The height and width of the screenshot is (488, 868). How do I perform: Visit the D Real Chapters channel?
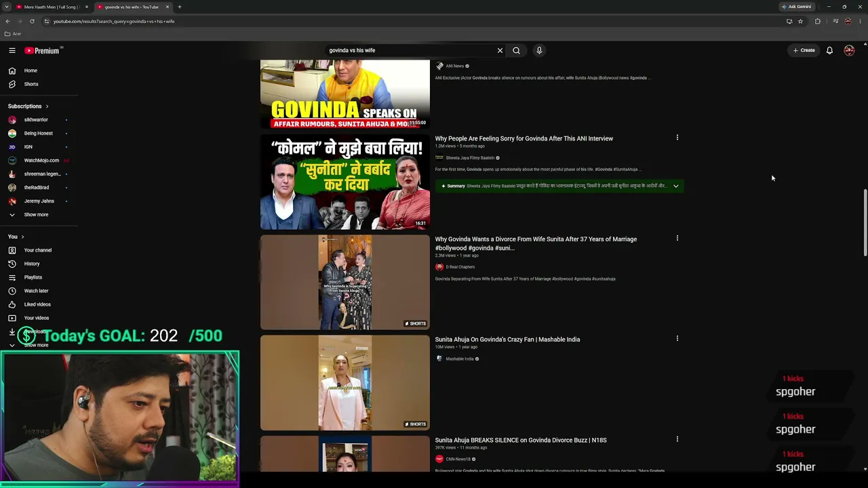pos(460,267)
